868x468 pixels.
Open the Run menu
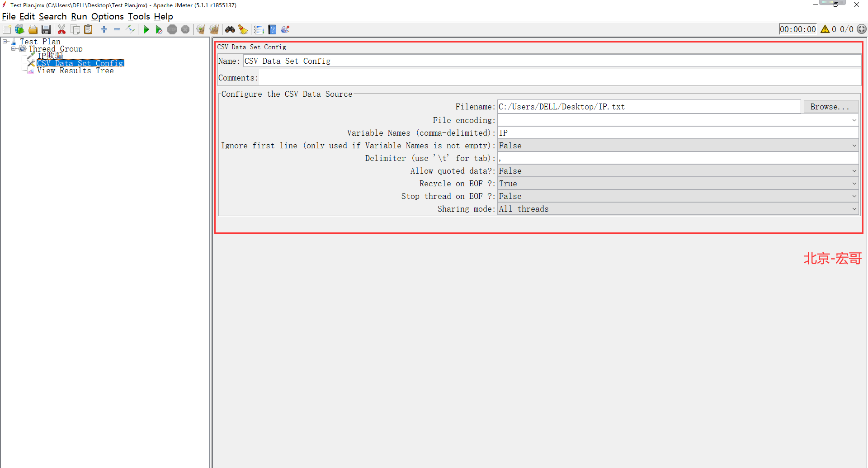[79, 17]
